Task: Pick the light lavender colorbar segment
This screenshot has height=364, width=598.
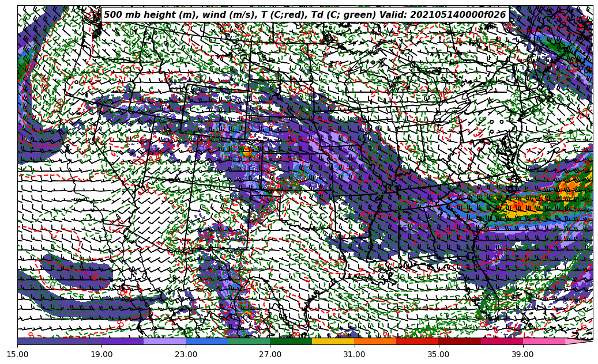Action: (x=165, y=341)
